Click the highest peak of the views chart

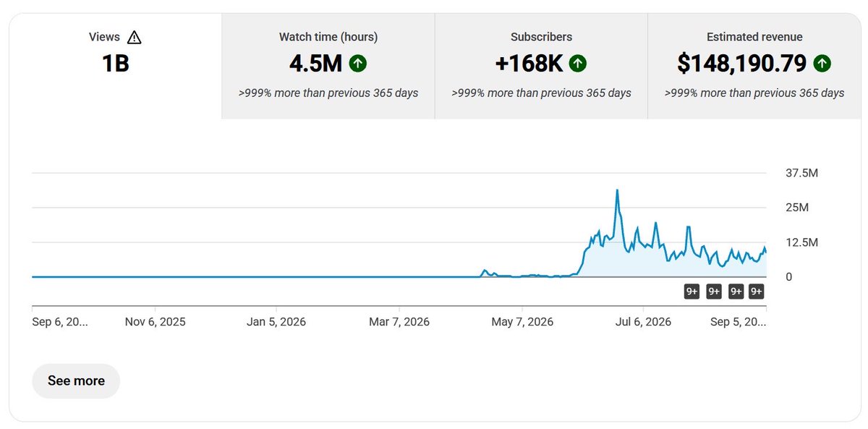click(616, 190)
